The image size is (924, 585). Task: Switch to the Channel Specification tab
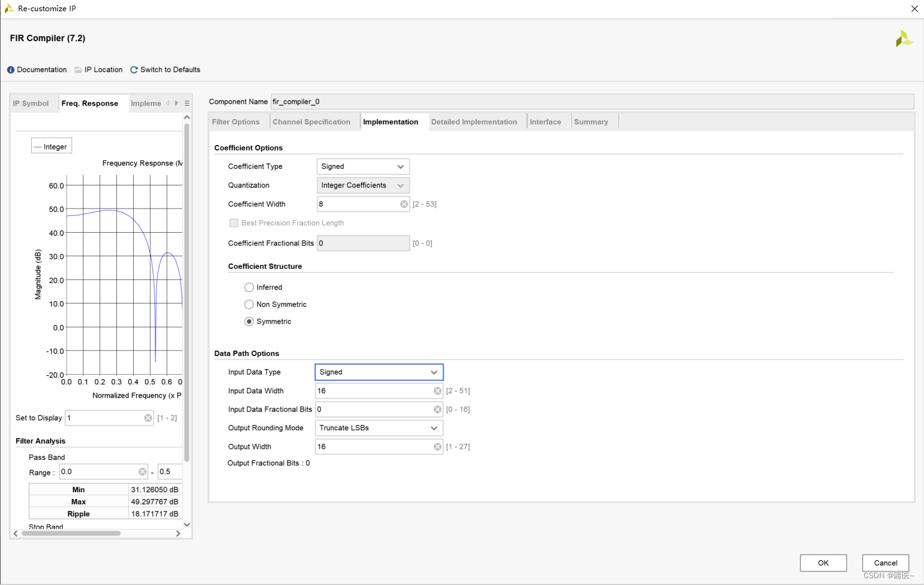tap(312, 122)
